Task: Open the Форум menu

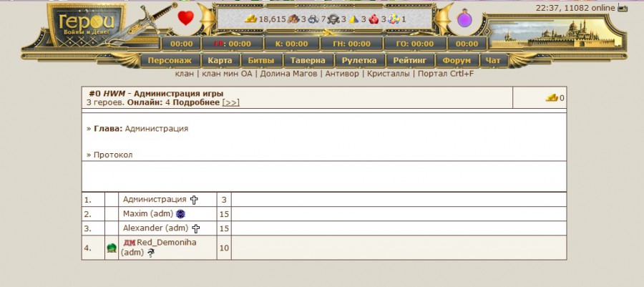Action: (x=457, y=61)
